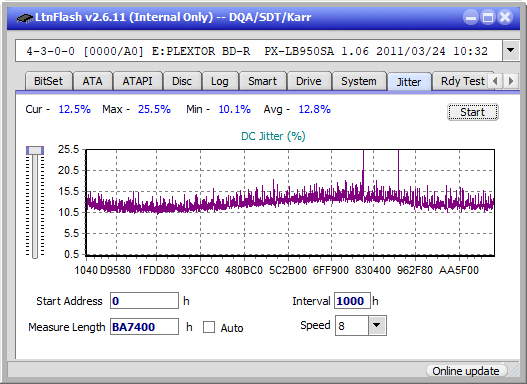Switch to the BitSet tab
Image resolution: width=527 pixels, height=384 pixels.
coord(48,81)
